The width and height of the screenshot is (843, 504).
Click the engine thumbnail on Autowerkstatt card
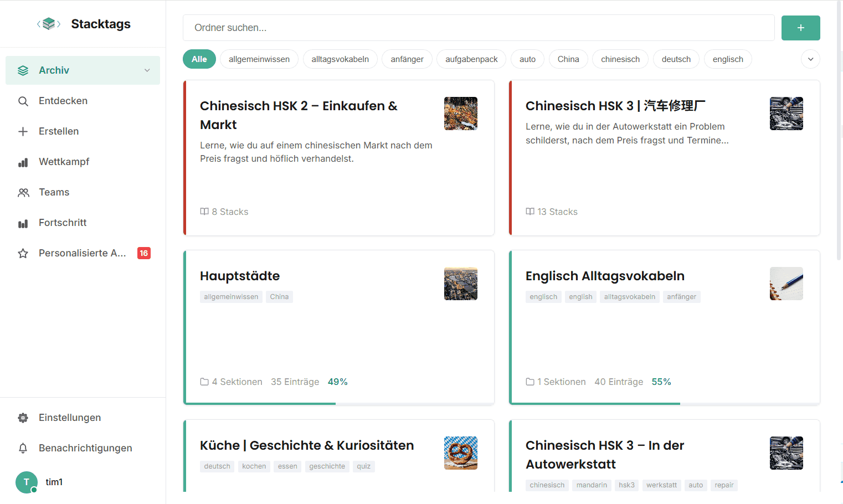point(787,453)
